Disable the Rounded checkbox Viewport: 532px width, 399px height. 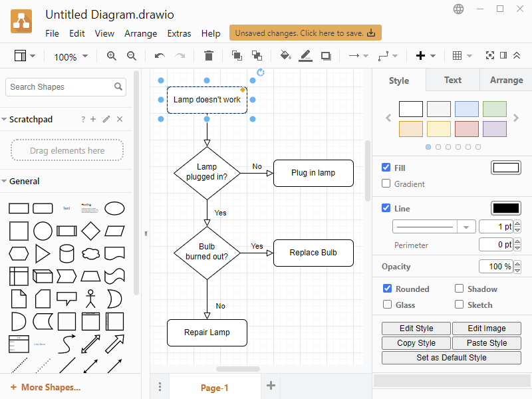coord(386,289)
